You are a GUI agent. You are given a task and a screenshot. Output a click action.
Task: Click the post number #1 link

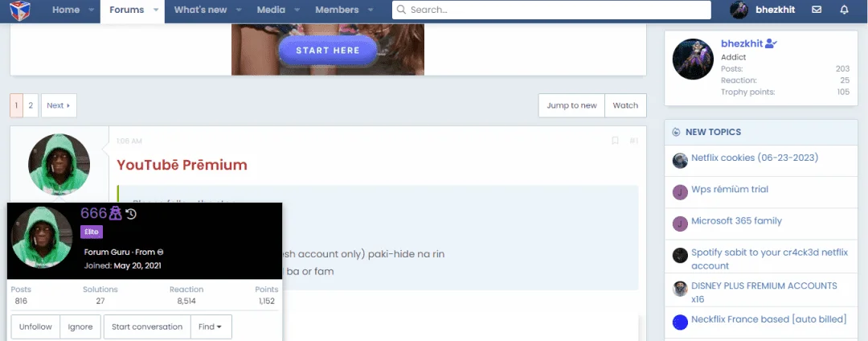(634, 142)
